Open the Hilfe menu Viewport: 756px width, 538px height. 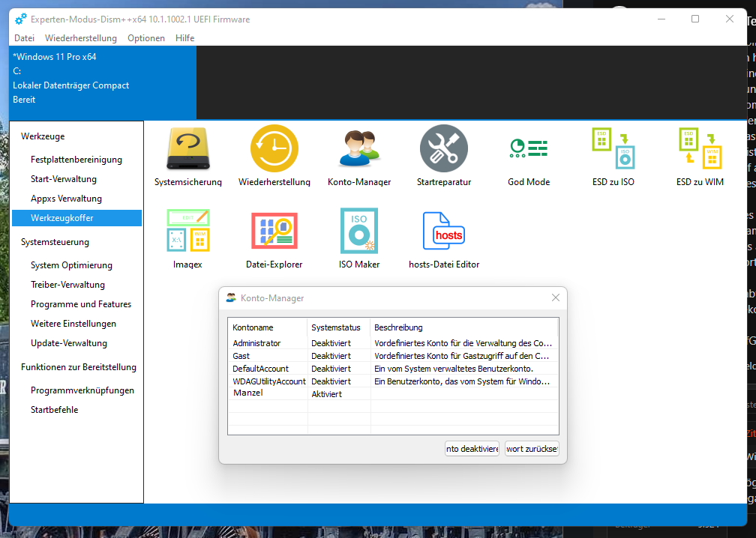(184, 38)
